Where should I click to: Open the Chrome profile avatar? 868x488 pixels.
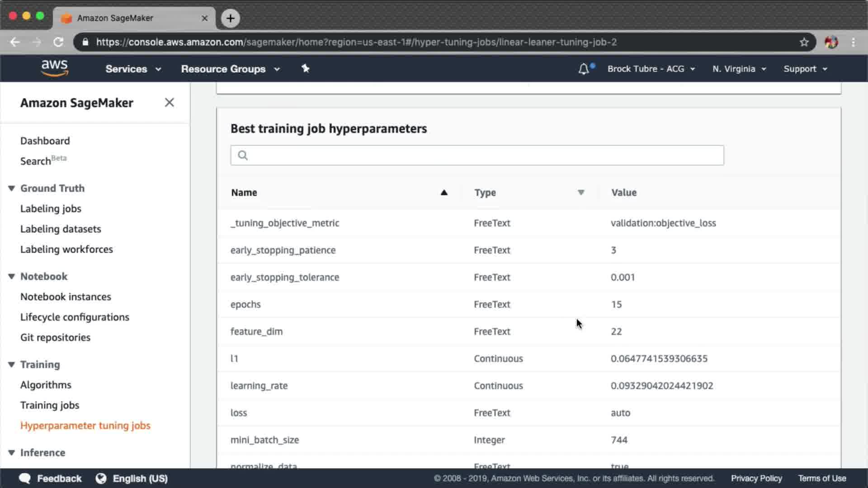click(x=831, y=42)
